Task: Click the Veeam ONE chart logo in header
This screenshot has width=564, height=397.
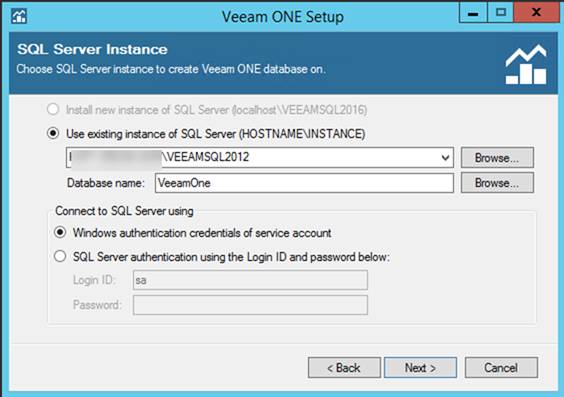Action: (x=526, y=64)
